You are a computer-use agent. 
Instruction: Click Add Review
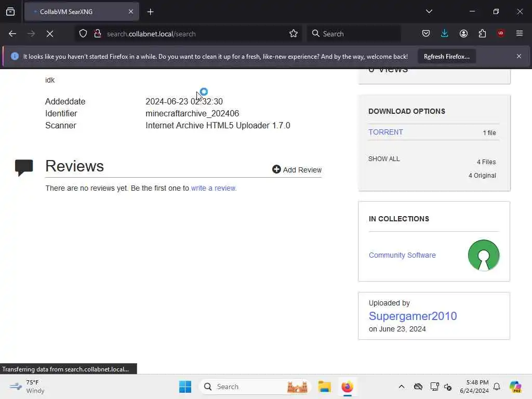coord(297,170)
